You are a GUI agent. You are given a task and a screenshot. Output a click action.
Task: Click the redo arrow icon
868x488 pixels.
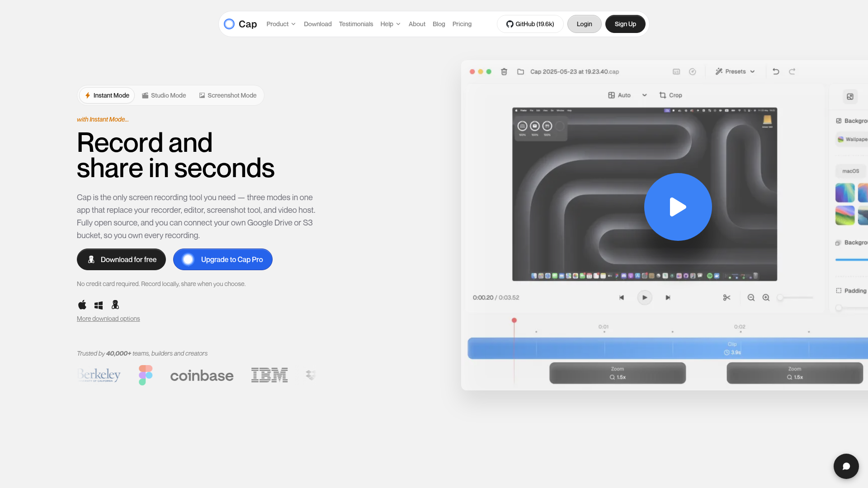click(x=792, y=71)
